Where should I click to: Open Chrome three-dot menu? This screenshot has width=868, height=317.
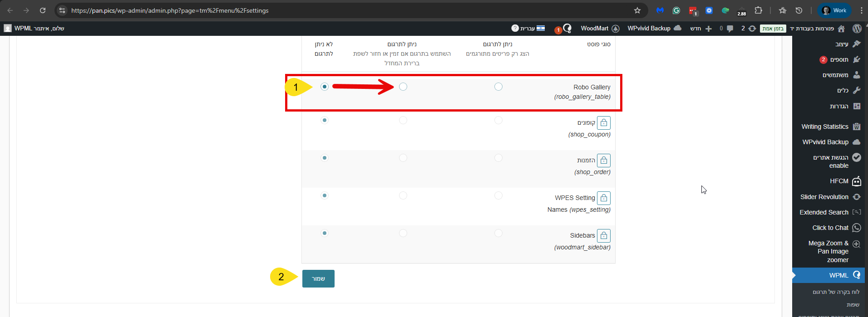click(861, 10)
